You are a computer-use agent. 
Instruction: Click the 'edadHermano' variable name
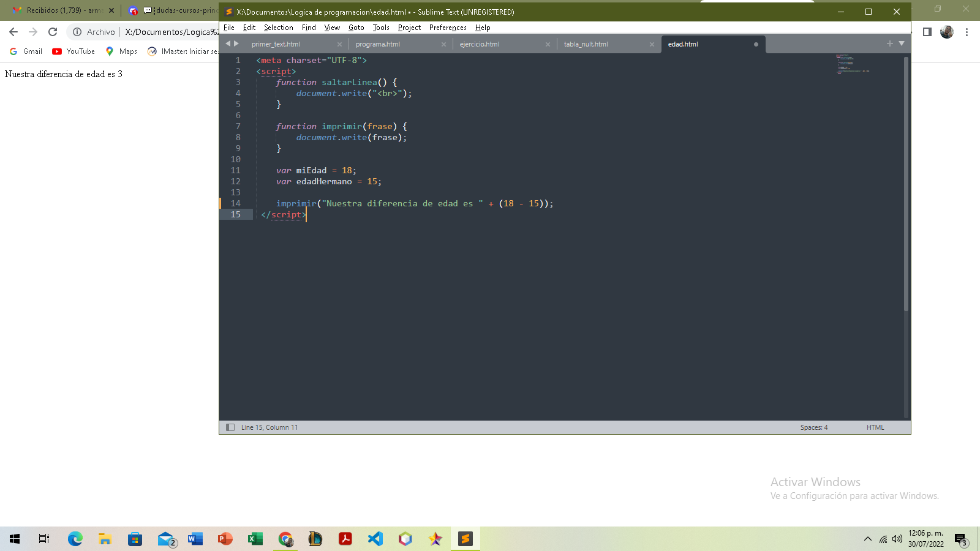[x=324, y=181]
